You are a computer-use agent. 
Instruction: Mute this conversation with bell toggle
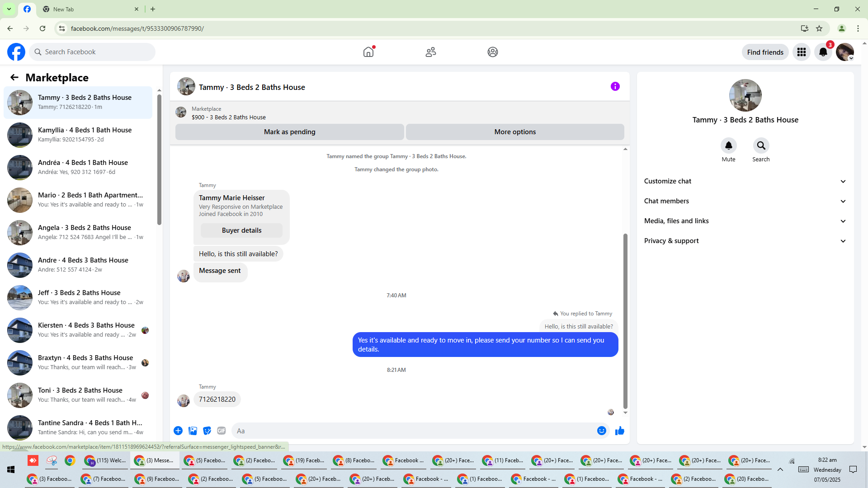728,145
